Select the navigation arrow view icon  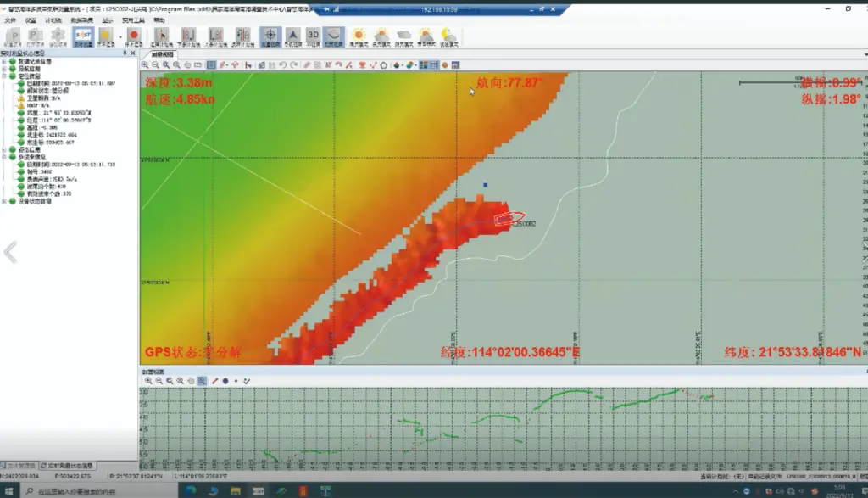(x=292, y=36)
